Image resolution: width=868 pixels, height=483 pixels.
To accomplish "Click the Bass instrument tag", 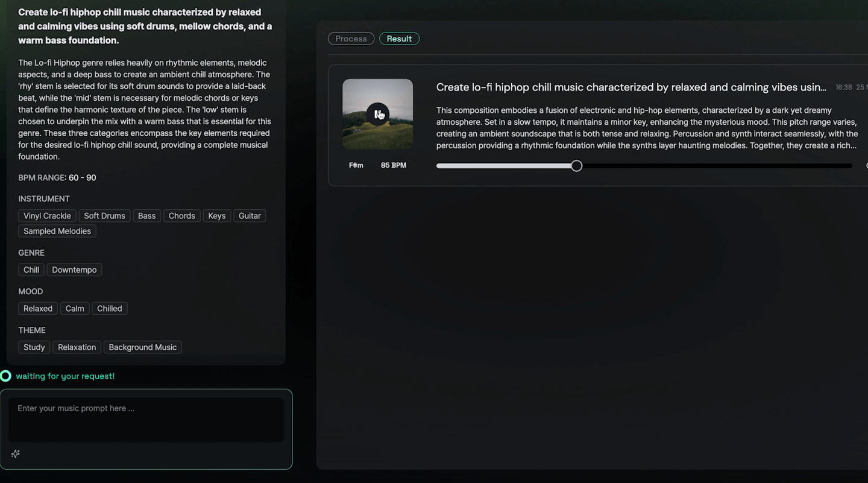I will 146,216.
